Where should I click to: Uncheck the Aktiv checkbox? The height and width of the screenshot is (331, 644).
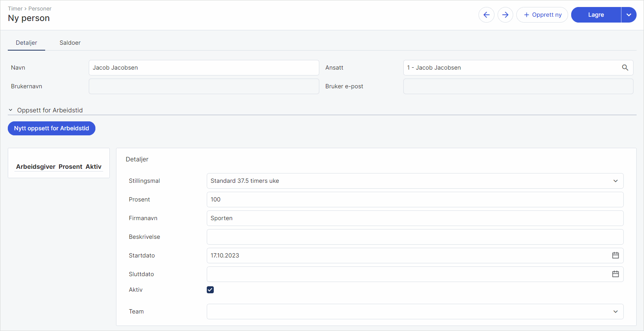pos(210,290)
